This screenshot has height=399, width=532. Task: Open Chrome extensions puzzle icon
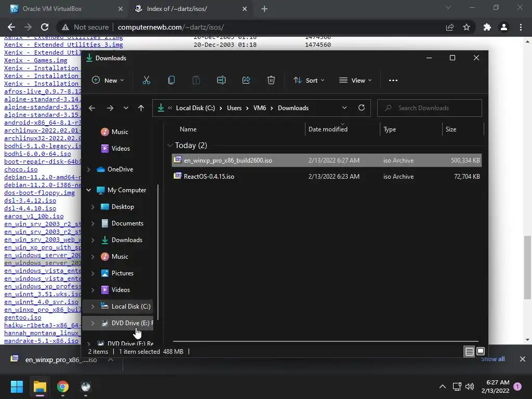tap(487, 27)
